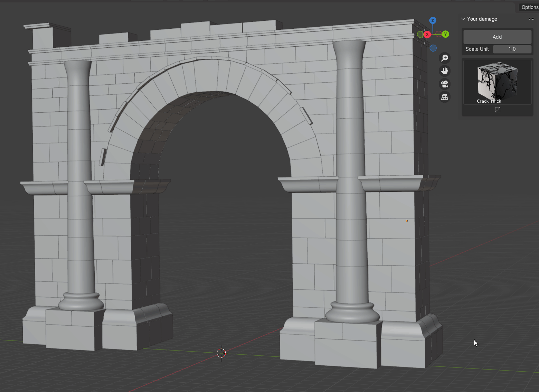Image resolution: width=539 pixels, height=392 pixels.
Task: Click the orange object origin dot
Action: [x=407, y=221]
